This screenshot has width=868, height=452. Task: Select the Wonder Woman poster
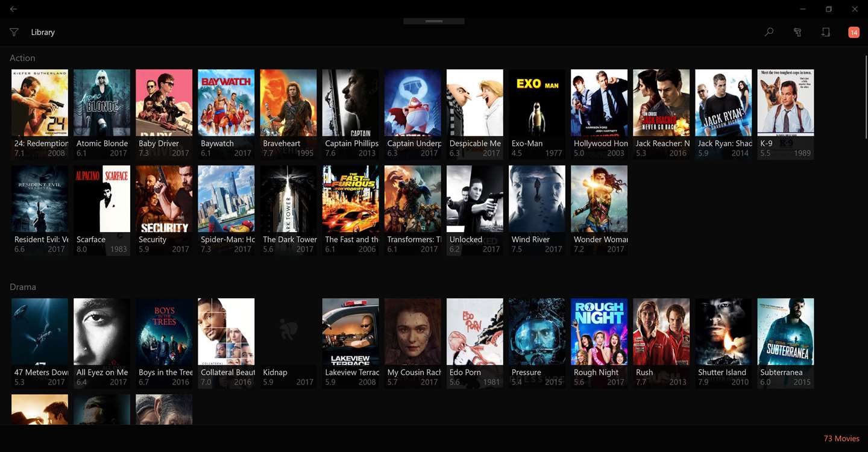pyautogui.click(x=599, y=211)
